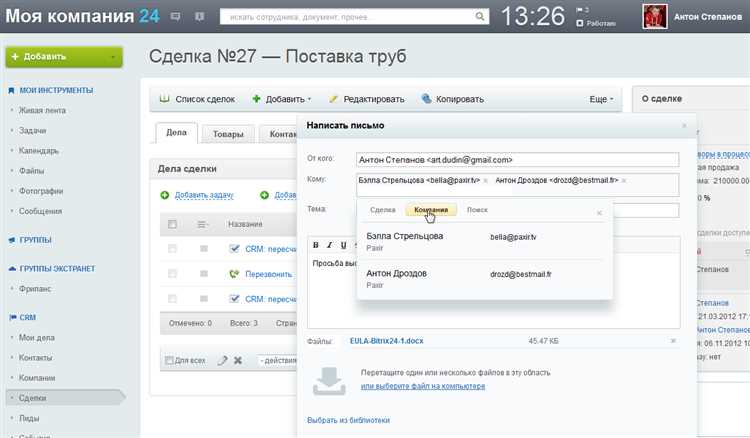Apply the Underline formatting icon

tap(343, 245)
